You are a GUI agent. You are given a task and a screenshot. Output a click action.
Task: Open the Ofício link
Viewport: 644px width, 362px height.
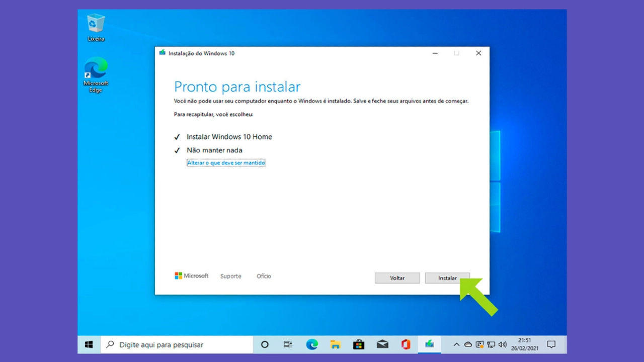(x=264, y=276)
